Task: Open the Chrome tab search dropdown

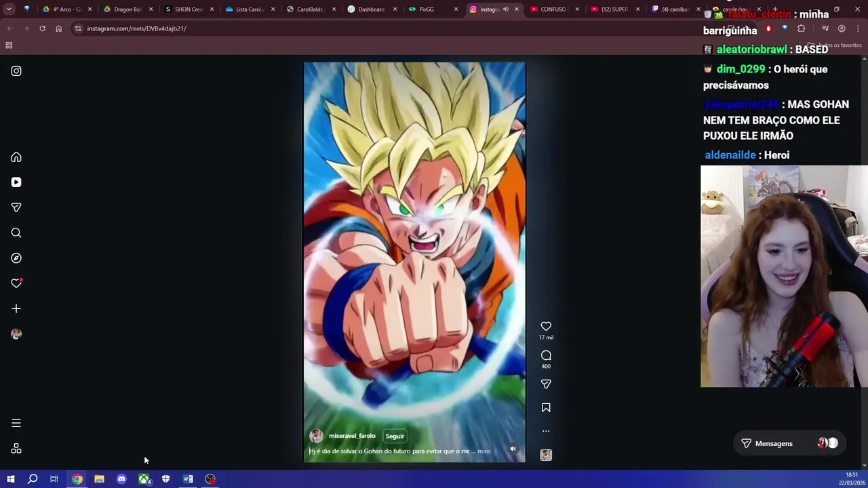Action: 9,9
